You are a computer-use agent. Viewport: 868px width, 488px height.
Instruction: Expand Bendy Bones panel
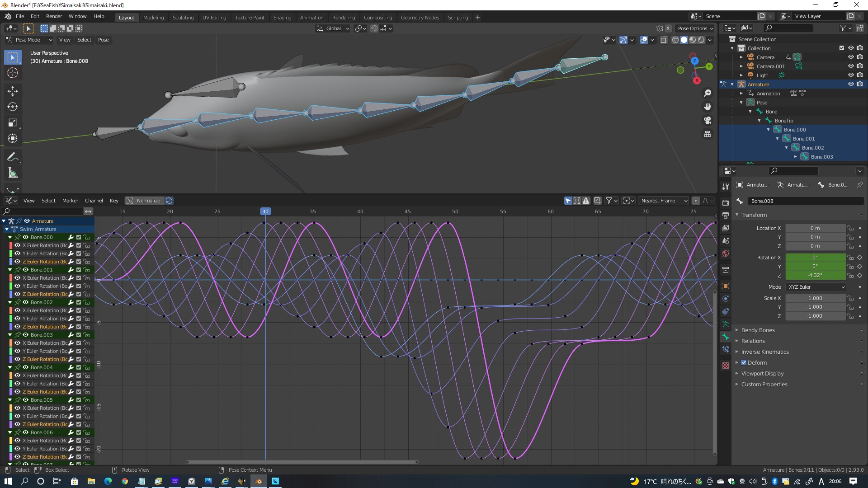click(758, 330)
